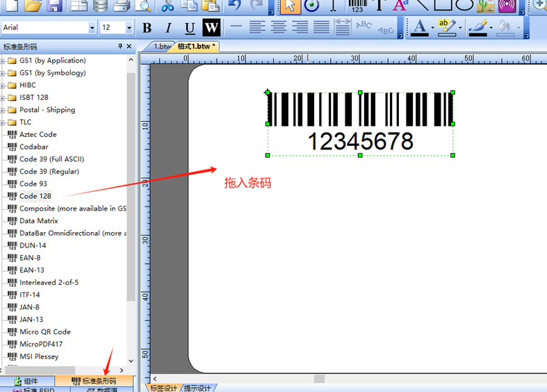This screenshot has width=547, height=392.
Task: Expand the GS1 (by Symbology) folder
Action: [3, 74]
